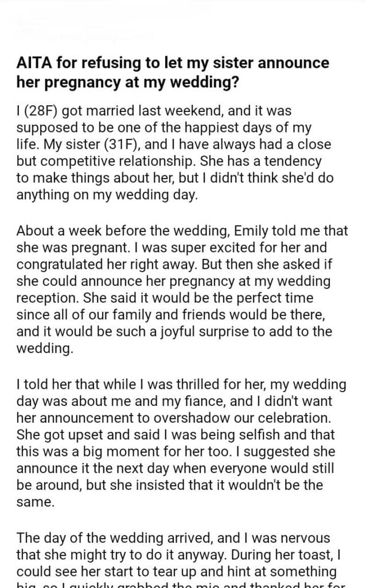This screenshot has height=588, width=366.
Task: Click the word "toast" in last paragraph
Action: [324, 555]
